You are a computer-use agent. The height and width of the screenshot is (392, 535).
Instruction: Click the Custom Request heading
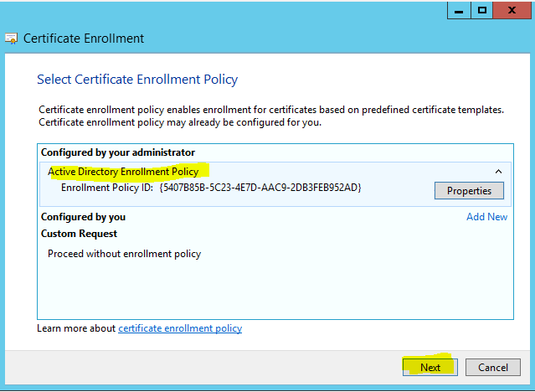[x=80, y=234]
